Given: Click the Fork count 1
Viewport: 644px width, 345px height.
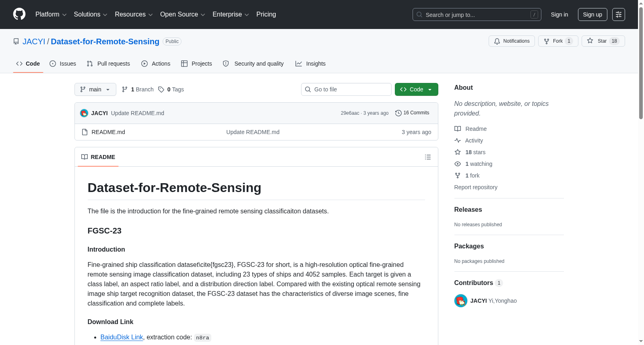Looking at the screenshot, I should click(x=569, y=41).
